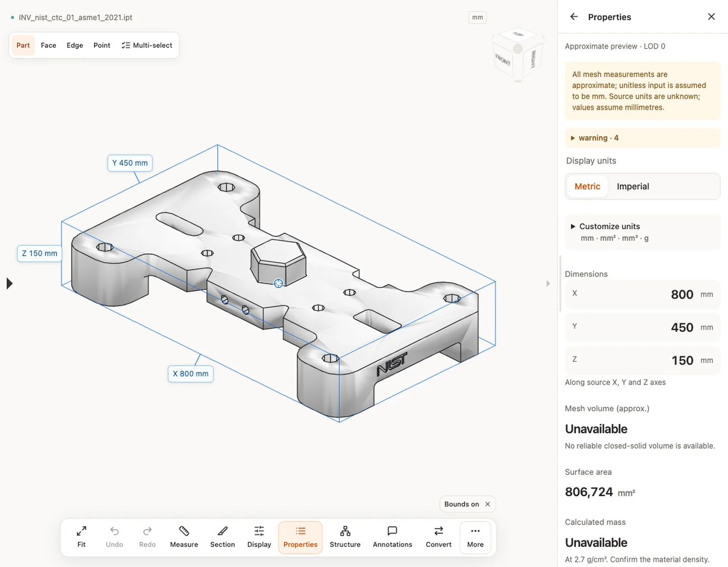
Task: Go back from the Properties panel
Action: coord(574,17)
